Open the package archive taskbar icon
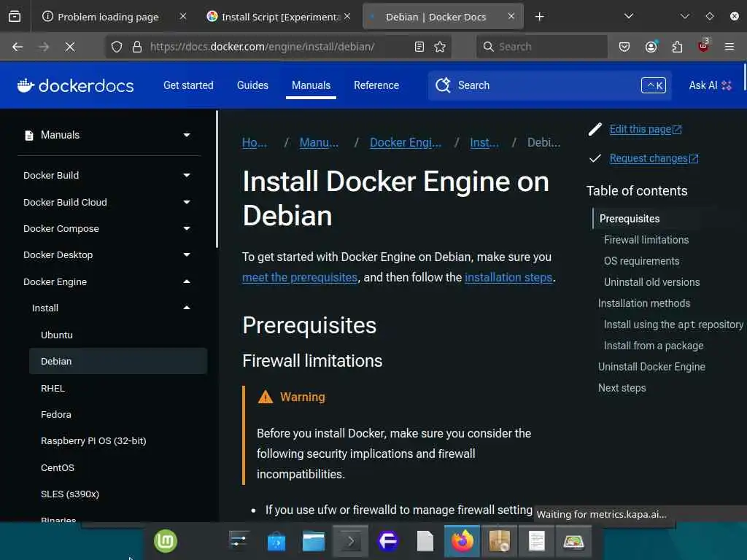The image size is (747, 560). (x=499, y=542)
